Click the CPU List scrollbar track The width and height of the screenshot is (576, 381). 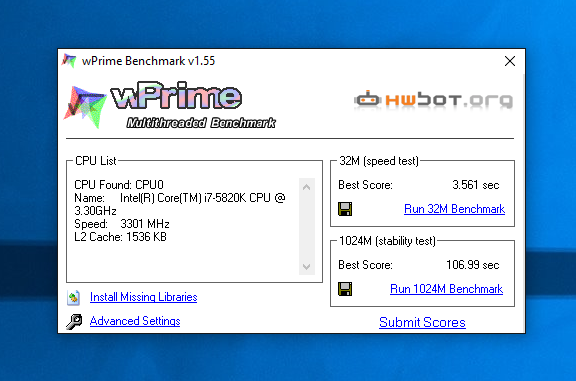(x=307, y=227)
